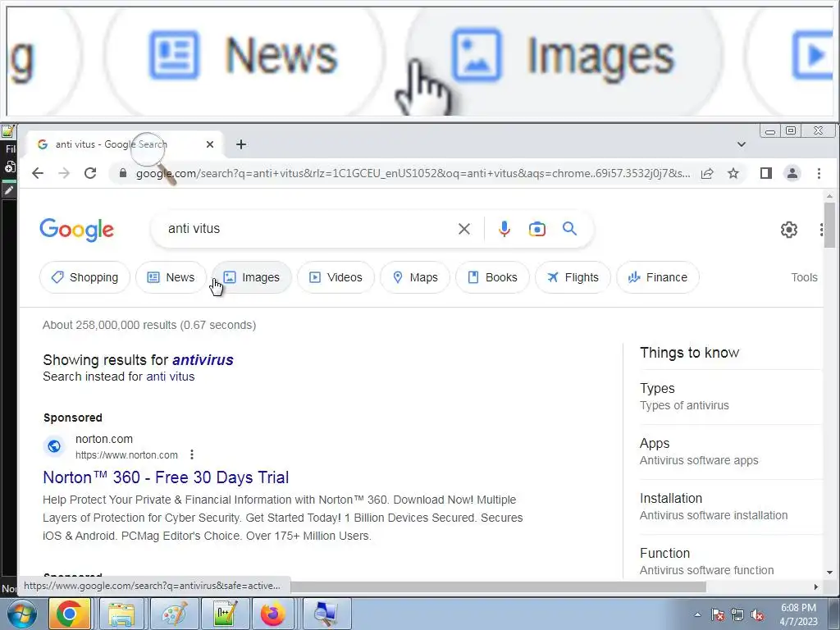The width and height of the screenshot is (840, 630).
Task: Expand the Function antivirus software entry
Action: click(x=729, y=561)
